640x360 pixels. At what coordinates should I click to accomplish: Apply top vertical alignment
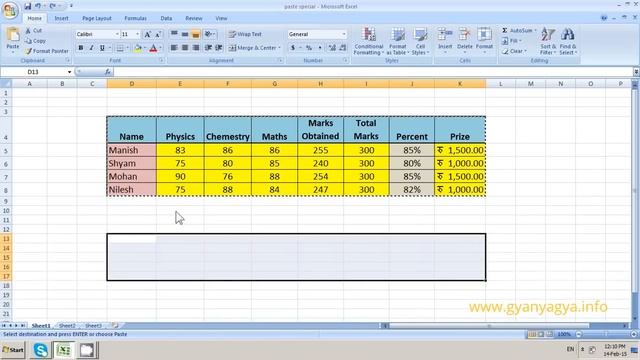pyautogui.click(x=174, y=34)
